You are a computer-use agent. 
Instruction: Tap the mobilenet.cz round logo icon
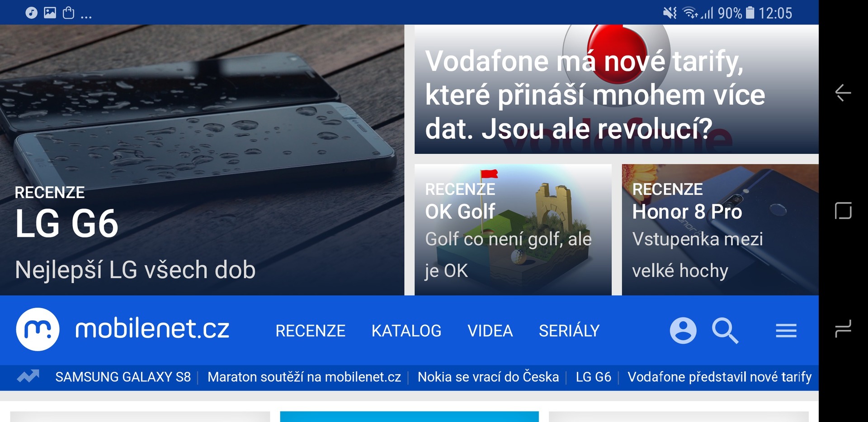[x=38, y=329]
